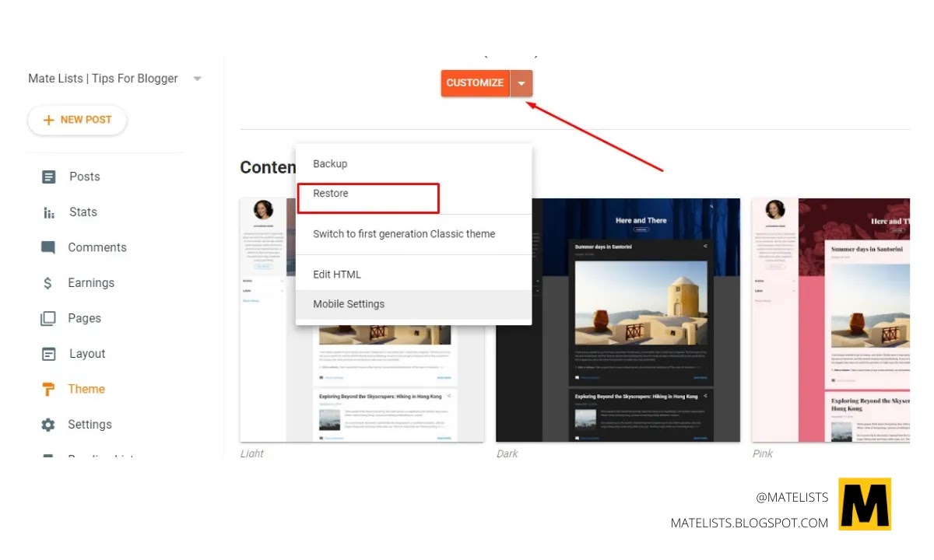Go to Earnings section
Screen dimensions: 934x560
point(91,283)
